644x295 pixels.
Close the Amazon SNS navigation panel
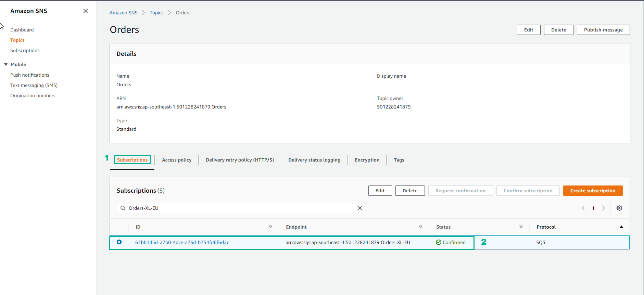[86, 11]
